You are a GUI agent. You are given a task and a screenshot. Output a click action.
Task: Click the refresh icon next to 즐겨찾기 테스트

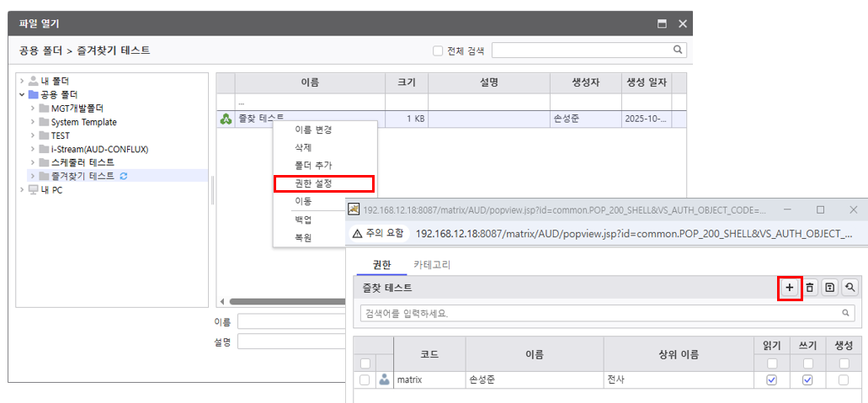coord(124,176)
